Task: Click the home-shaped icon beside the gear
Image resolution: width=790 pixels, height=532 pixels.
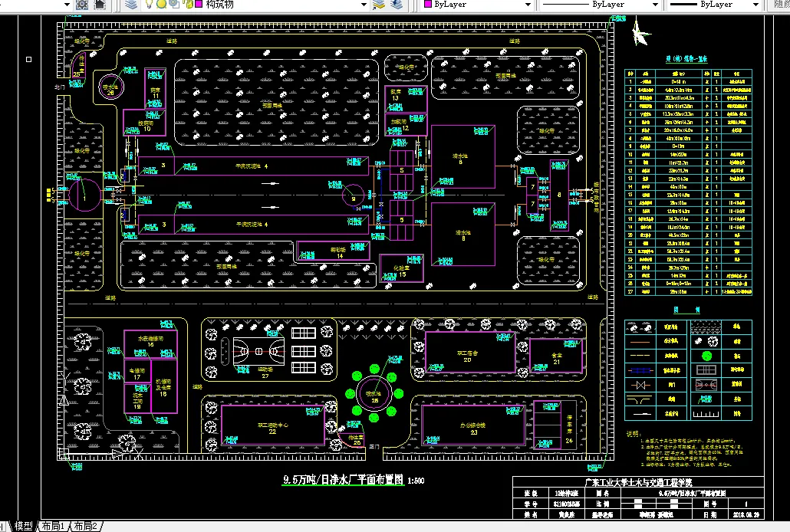Action: pyautogui.click(x=100, y=5)
